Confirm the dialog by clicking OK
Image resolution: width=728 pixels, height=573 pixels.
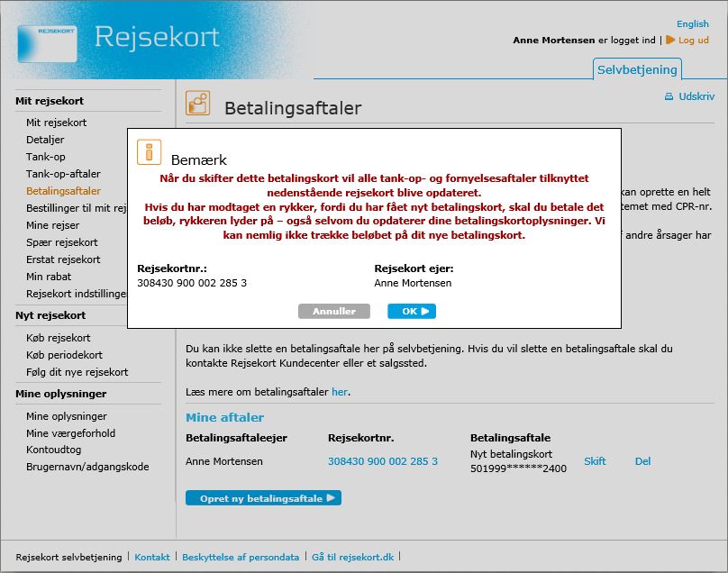click(410, 310)
